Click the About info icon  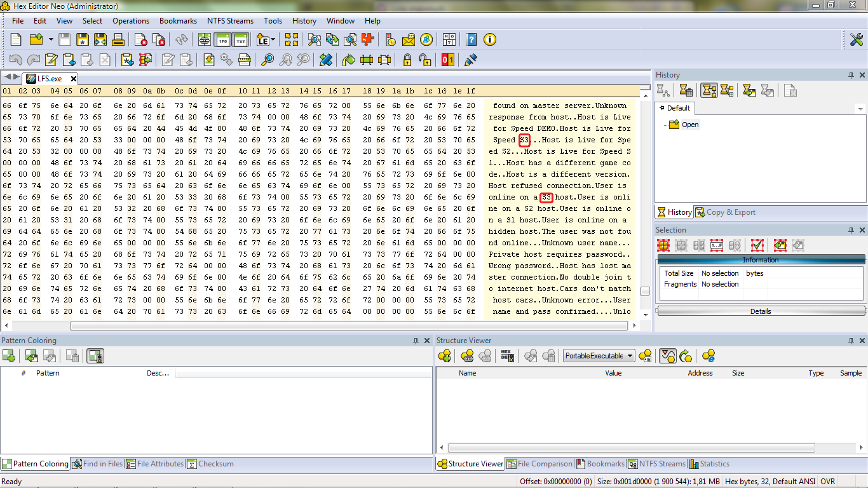click(x=490, y=39)
